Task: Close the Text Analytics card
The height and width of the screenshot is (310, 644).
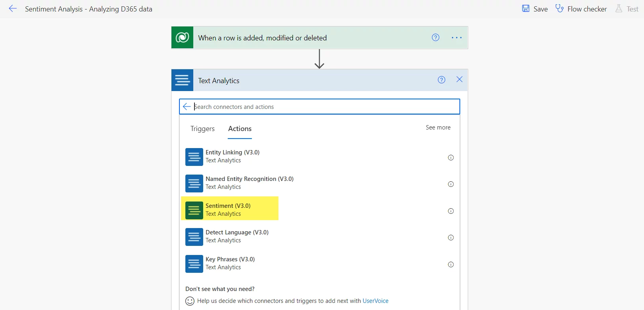Action: click(459, 80)
